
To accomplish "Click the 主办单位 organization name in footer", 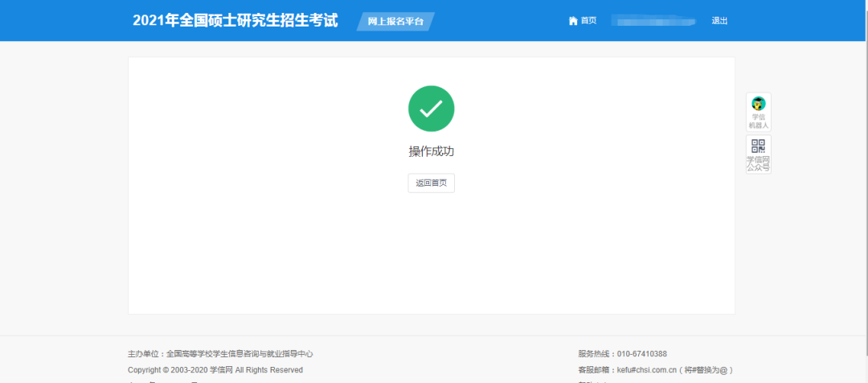I will tap(240, 354).
